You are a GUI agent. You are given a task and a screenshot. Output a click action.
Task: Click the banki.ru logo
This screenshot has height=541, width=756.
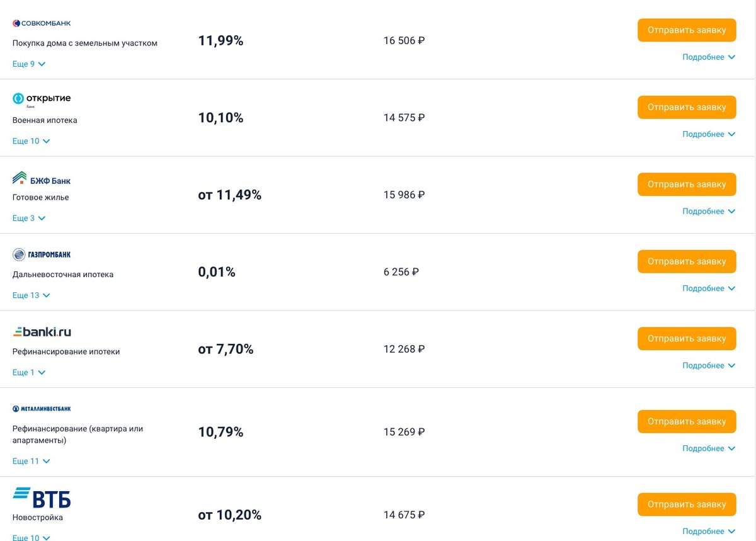click(42, 332)
